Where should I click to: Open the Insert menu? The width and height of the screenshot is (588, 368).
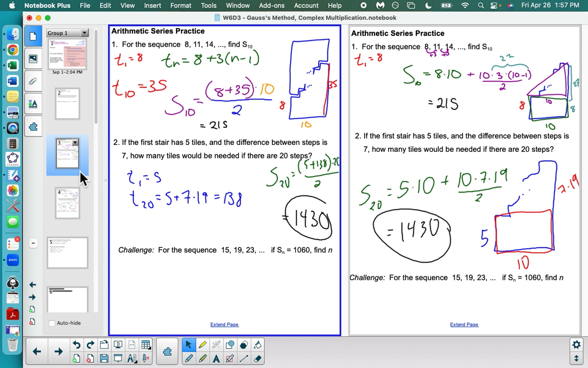tap(152, 5)
